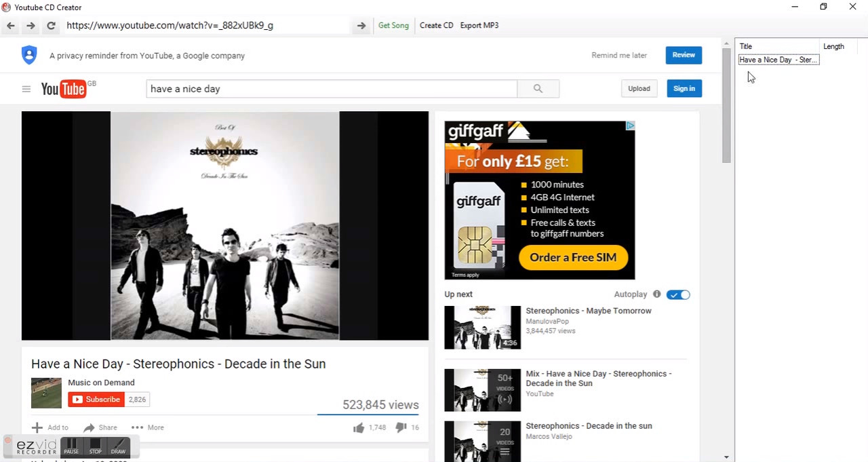Open the 50+ videos mix thumbnail
Screen dimensions: 868x462
(x=482, y=390)
